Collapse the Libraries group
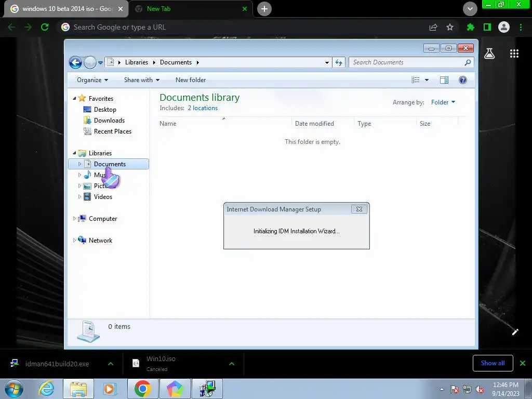This screenshot has height=399, width=532. (74, 153)
